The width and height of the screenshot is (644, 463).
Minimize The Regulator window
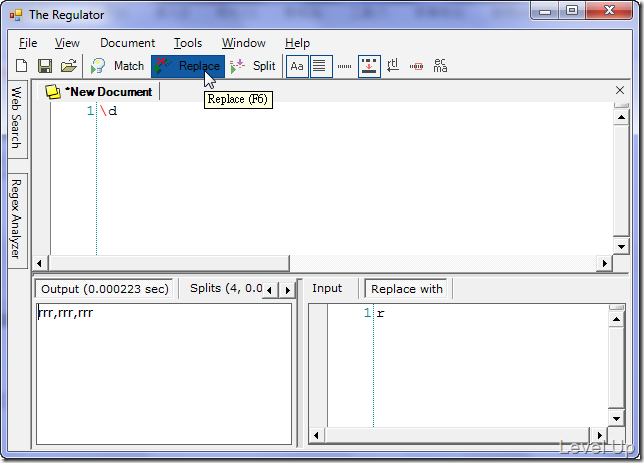(545, 12)
